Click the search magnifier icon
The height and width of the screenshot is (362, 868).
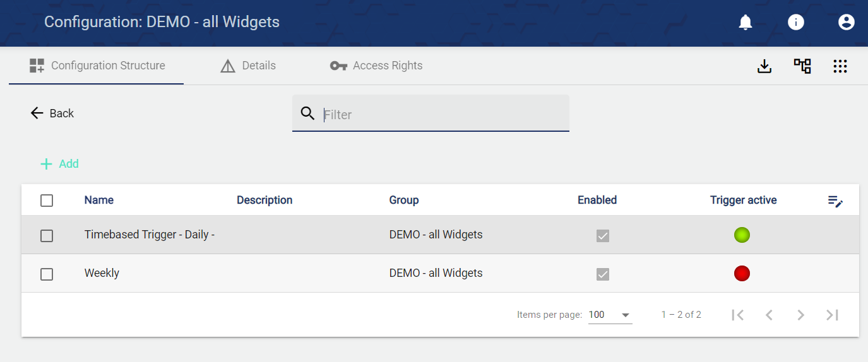[x=307, y=114]
